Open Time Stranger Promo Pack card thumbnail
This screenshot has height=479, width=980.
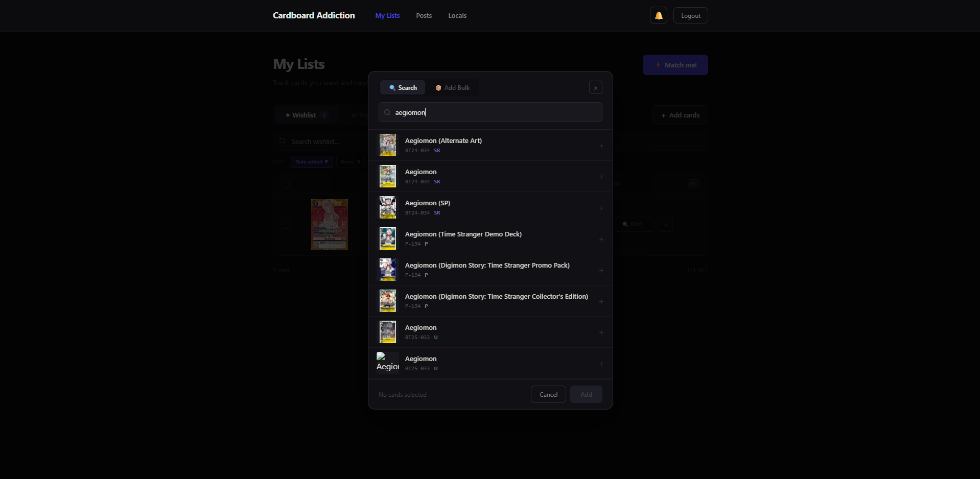coord(388,270)
